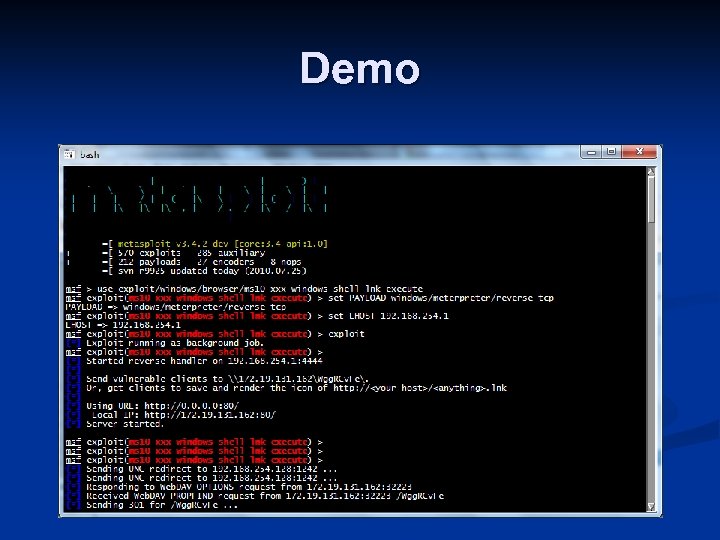Click the "set PAYLOAD windows/meterpreter/reverse_tcp" command
Viewport: 720px width, 540px height.
[441, 298]
